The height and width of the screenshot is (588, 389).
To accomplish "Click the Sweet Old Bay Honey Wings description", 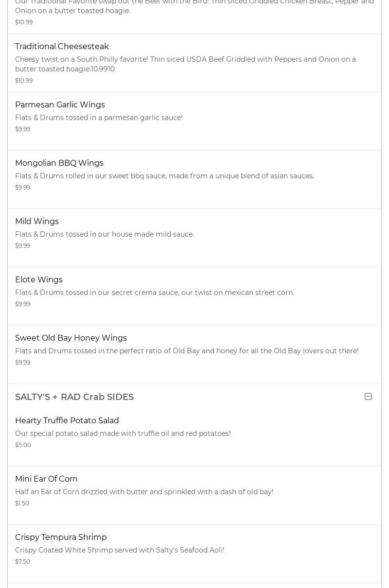I will coord(187,351).
